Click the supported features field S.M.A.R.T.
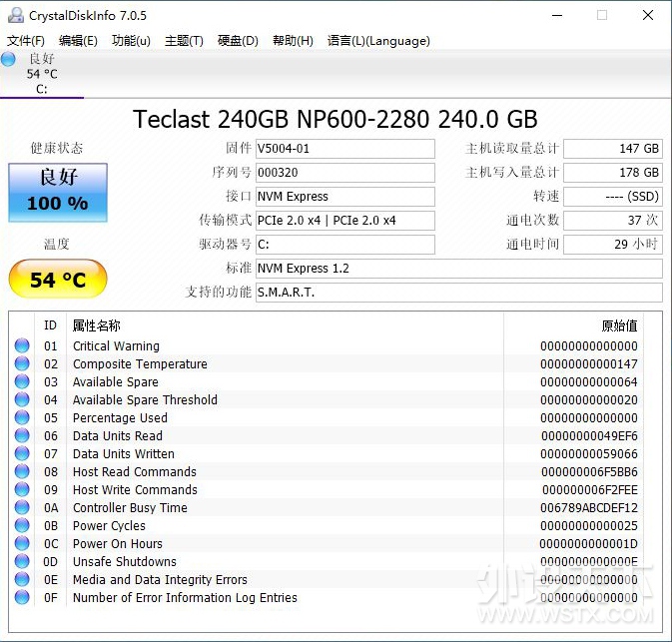 click(459, 293)
